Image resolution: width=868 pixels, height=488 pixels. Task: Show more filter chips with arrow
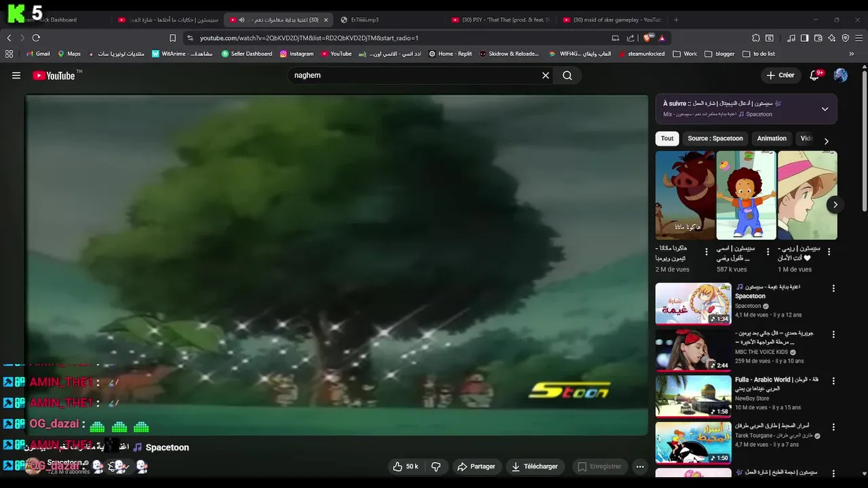pyautogui.click(x=826, y=141)
